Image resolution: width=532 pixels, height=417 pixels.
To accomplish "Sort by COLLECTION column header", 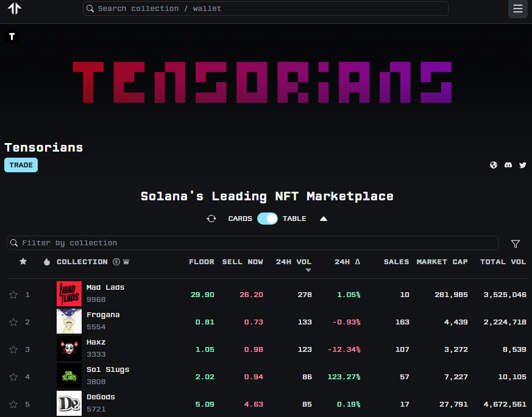I will 82,262.
